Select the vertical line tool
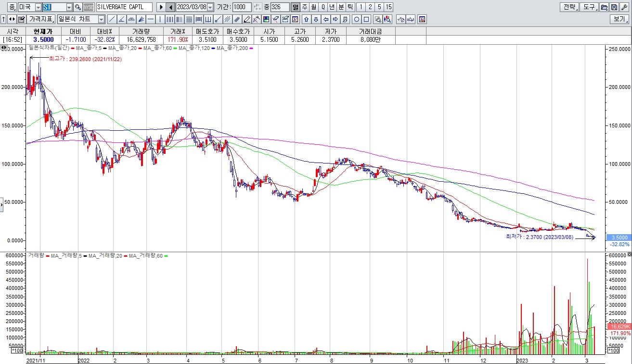 point(160,19)
